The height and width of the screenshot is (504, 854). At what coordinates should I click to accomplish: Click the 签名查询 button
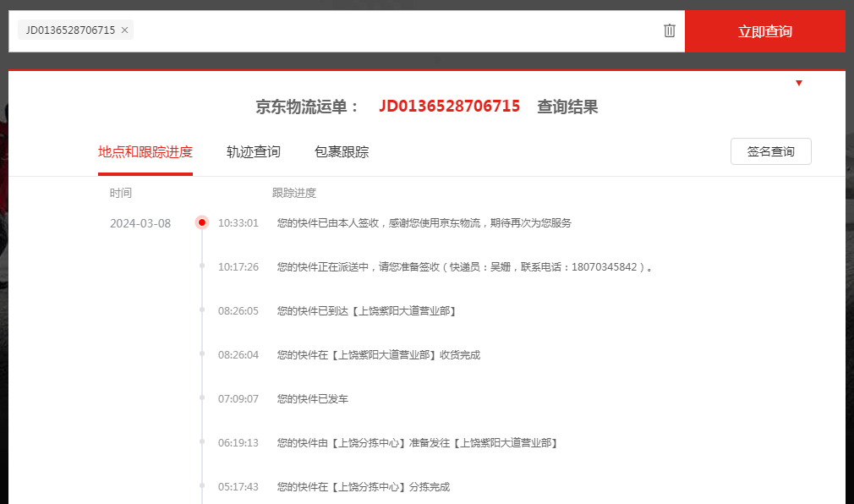pyautogui.click(x=770, y=151)
